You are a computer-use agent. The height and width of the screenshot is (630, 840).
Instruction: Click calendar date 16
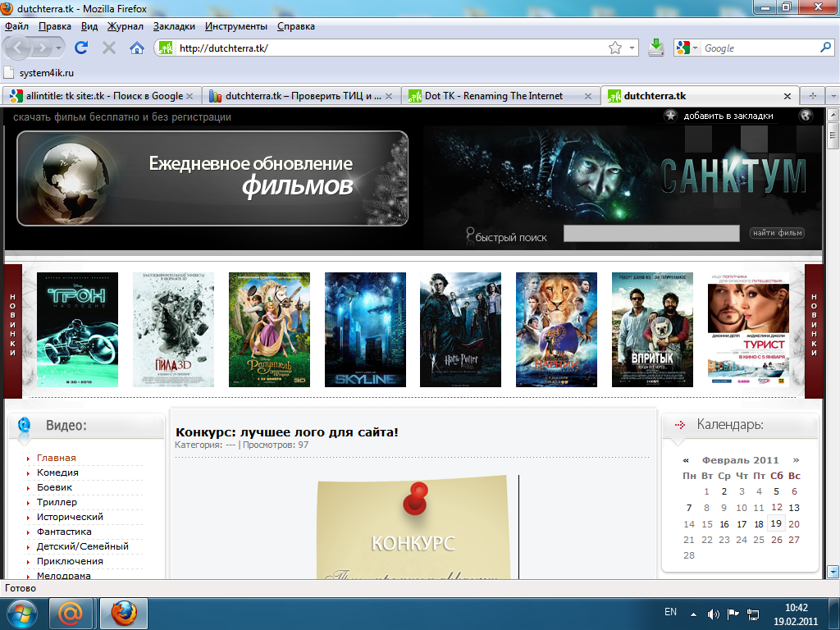724,524
